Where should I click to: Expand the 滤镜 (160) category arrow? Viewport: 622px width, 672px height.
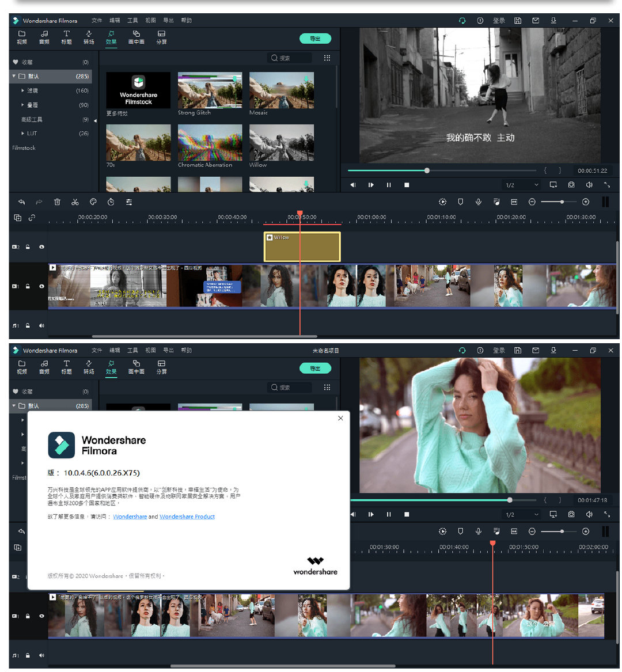(22, 90)
